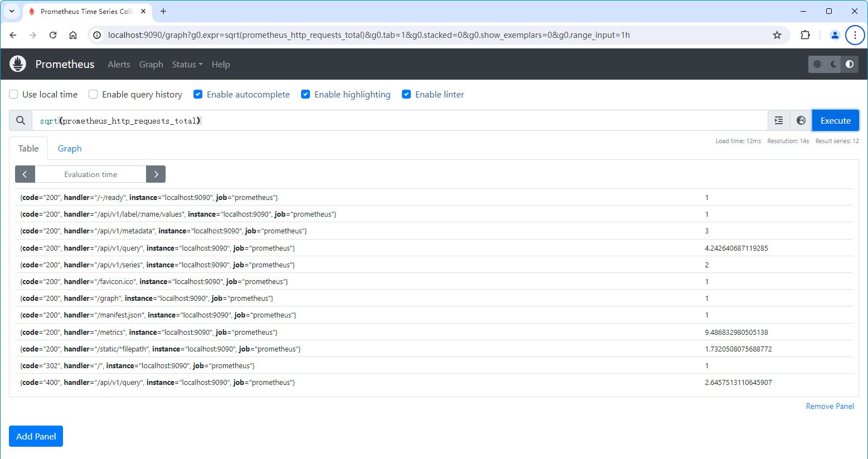This screenshot has height=459, width=868.
Task: Open the Alerts page
Action: [119, 65]
